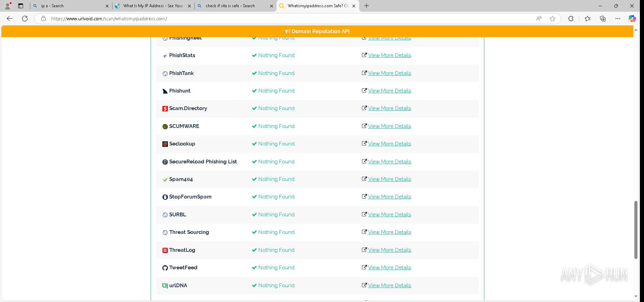Click the Seclookup engine icon
Viewport: 644px width, 302px height.
(165, 144)
